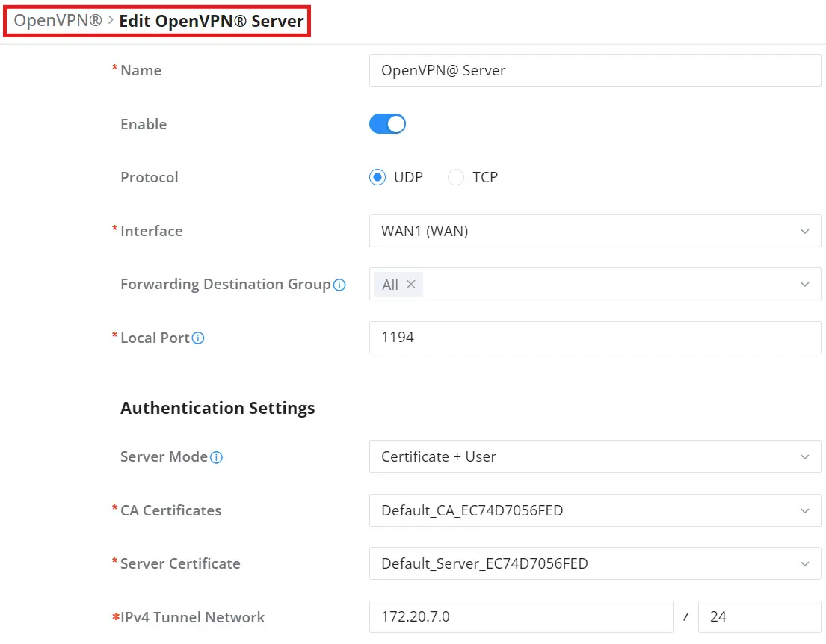The height and width of the screenshot is (644, 826).
Task: Click the Server Mode info icon
Action: click(x=217, y=457)
